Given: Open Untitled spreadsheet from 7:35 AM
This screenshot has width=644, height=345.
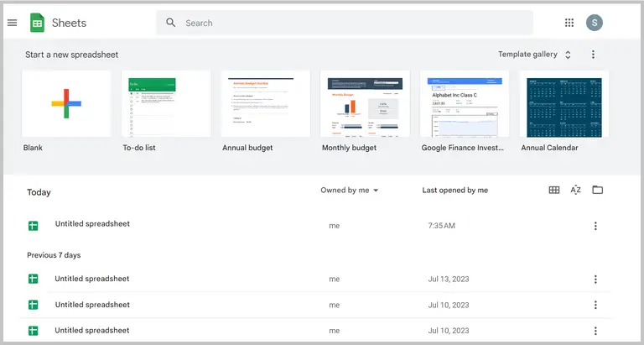Looking at the screenshot, I should click(x=92, y=223).
